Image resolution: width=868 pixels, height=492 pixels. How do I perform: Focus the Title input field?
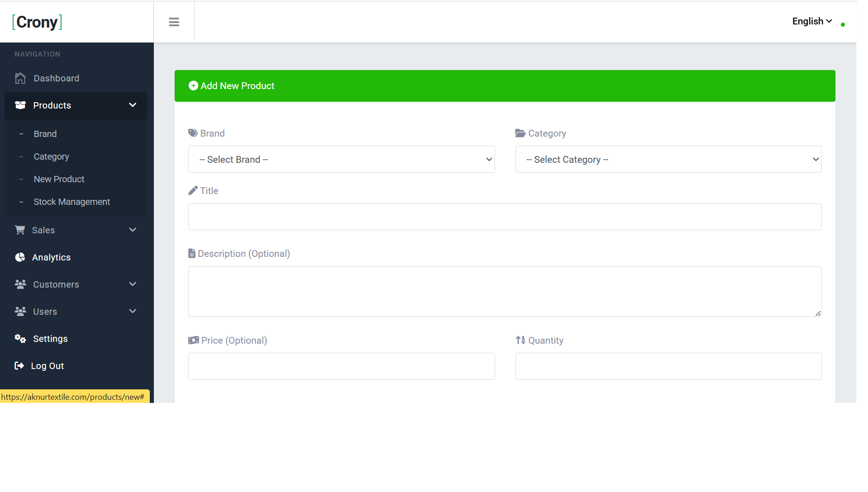tap(505, 217)
